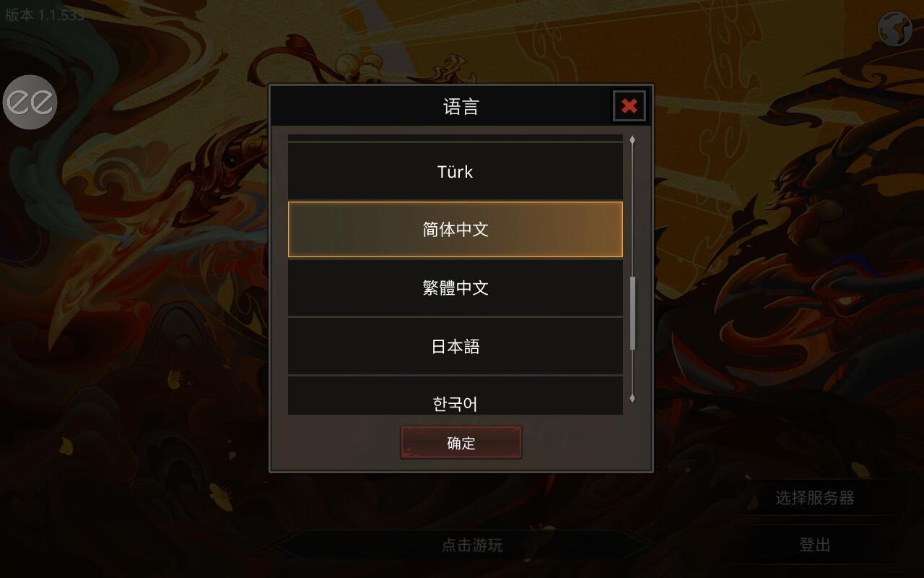Click the language list scrollbar thumb
The width and height of the screenshot is (924, 578).
click(x=633, y=313)
